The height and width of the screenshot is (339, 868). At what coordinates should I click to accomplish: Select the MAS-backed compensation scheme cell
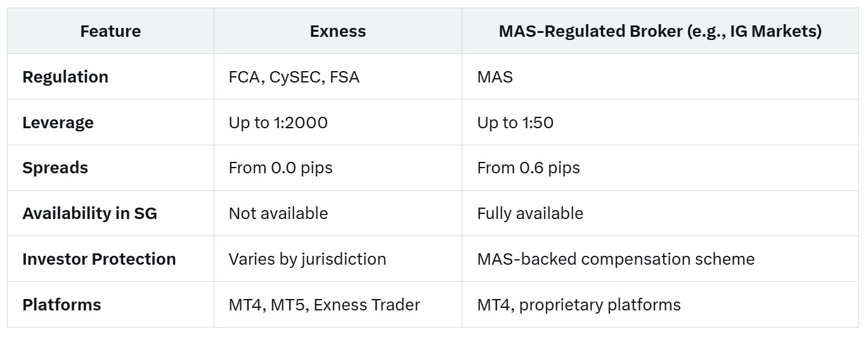(616, 259)
